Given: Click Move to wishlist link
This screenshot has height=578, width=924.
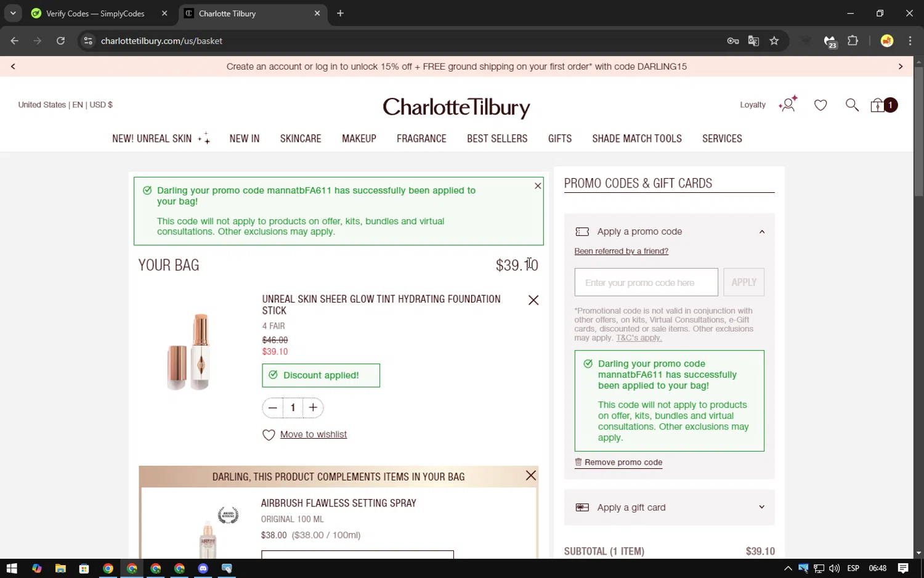Looking at the screenshot, I should (314, 434).
